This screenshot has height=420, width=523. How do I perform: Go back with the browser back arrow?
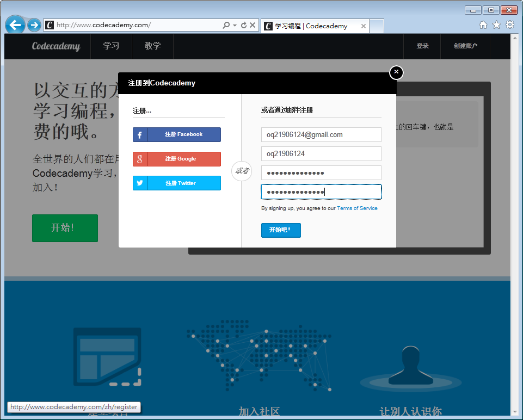tap(15, 24)
